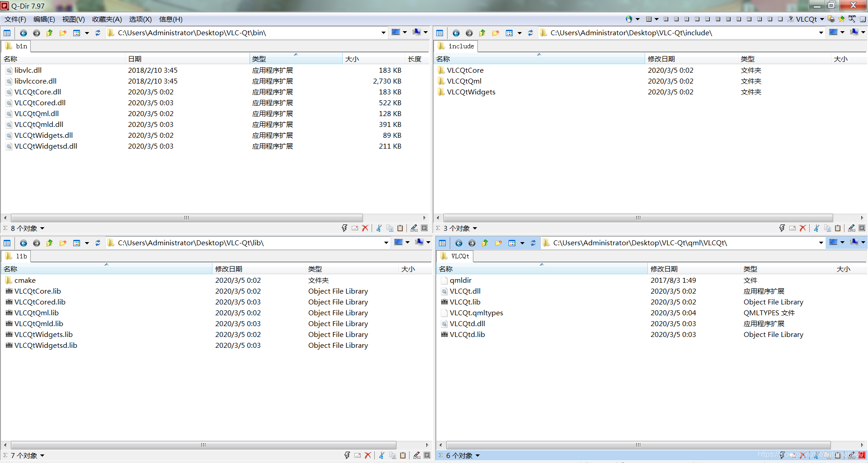Screen dimensions: 868x463
Task: Expand address history of lib path
Action: pos(386,243)
